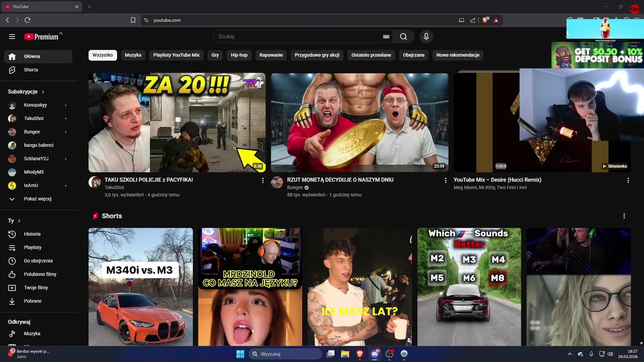The image size is (644, 362).
Task: Play RZUT MONETĄ DECYDUJE thumbnail
Action: click(360, 123)
